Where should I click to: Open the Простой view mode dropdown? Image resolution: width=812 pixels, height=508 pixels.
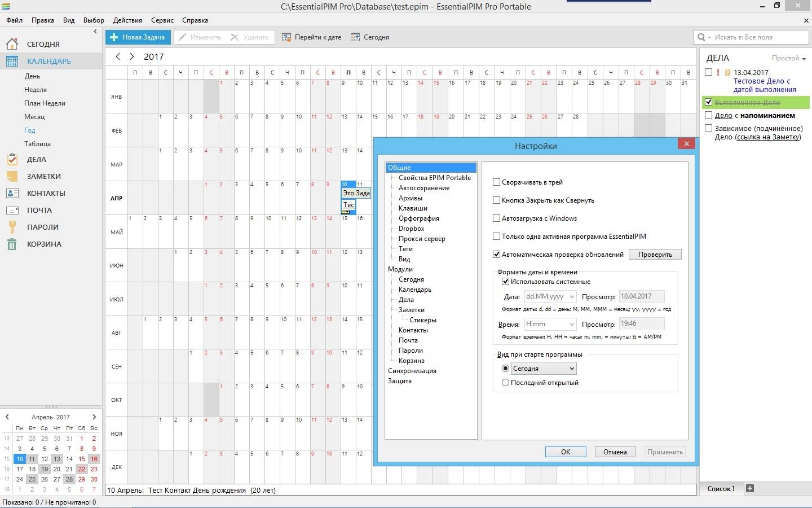[789, 58]
